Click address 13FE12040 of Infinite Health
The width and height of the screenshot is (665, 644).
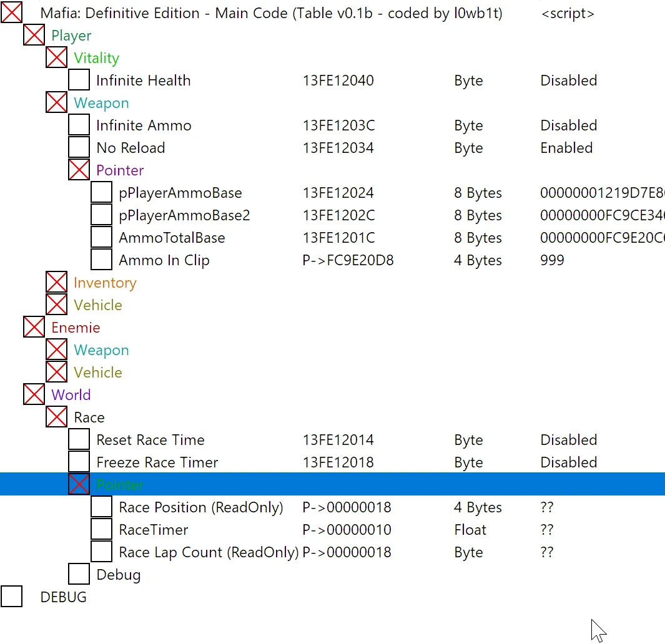click(x=338, y=80)
